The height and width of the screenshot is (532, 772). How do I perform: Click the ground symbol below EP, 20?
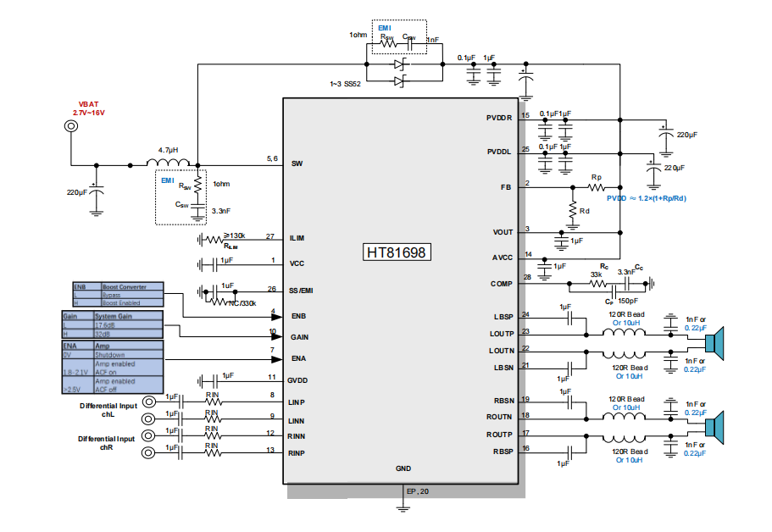403,508
